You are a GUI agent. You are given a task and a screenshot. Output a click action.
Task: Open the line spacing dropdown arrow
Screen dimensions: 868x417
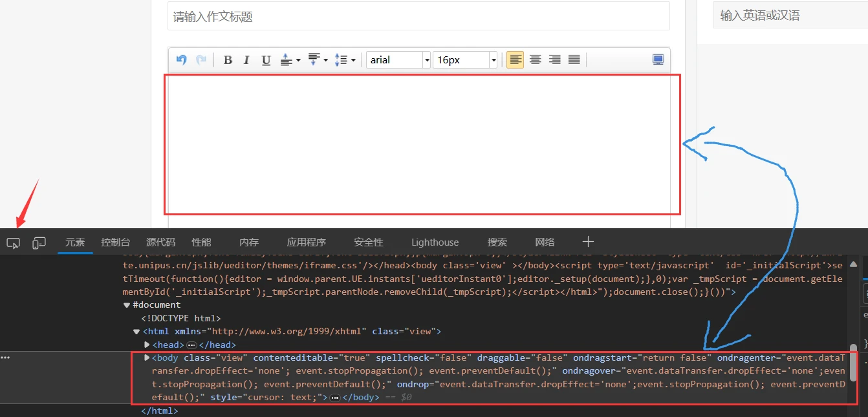tap(353, 61)
